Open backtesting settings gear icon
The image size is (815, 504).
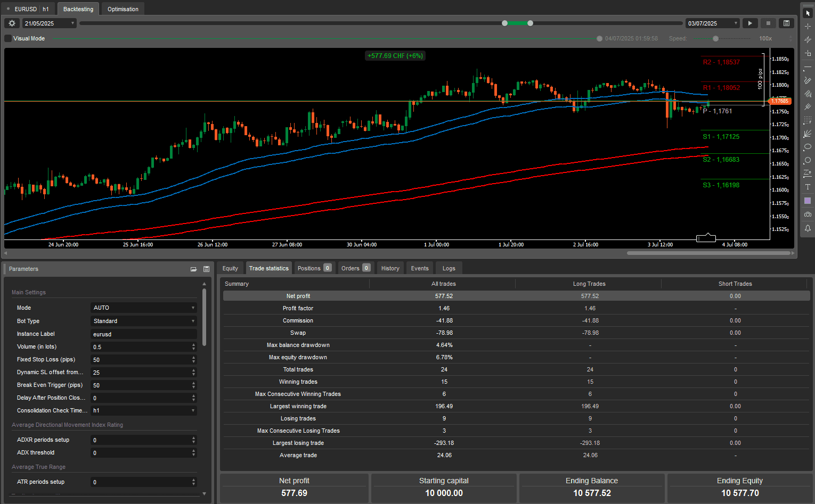pos(12,23)
